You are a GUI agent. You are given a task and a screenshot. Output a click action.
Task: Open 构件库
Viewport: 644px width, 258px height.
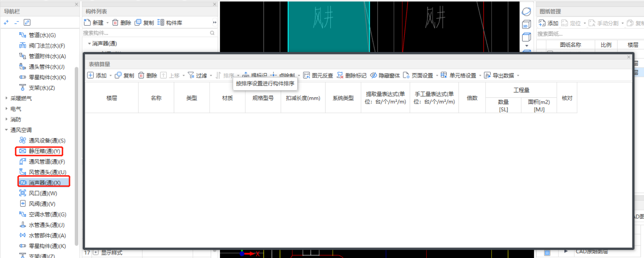click(170, 22)
